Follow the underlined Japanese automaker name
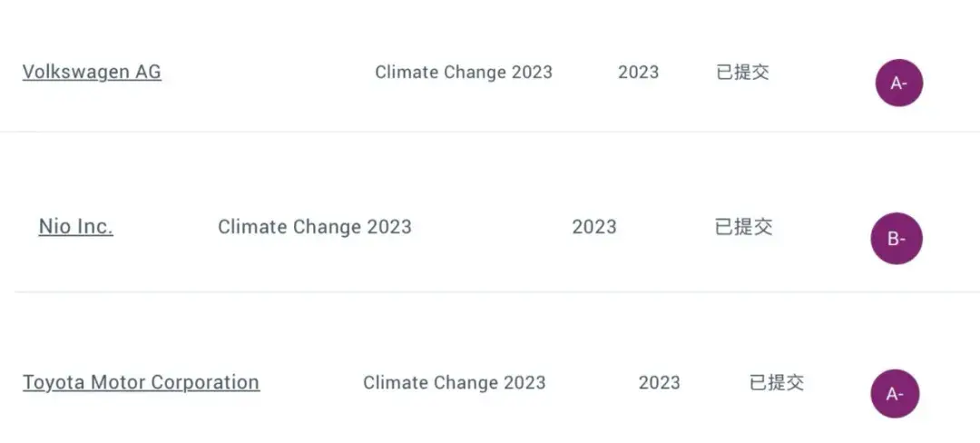This screenshot has height=443, width=980. pos(142,382)
